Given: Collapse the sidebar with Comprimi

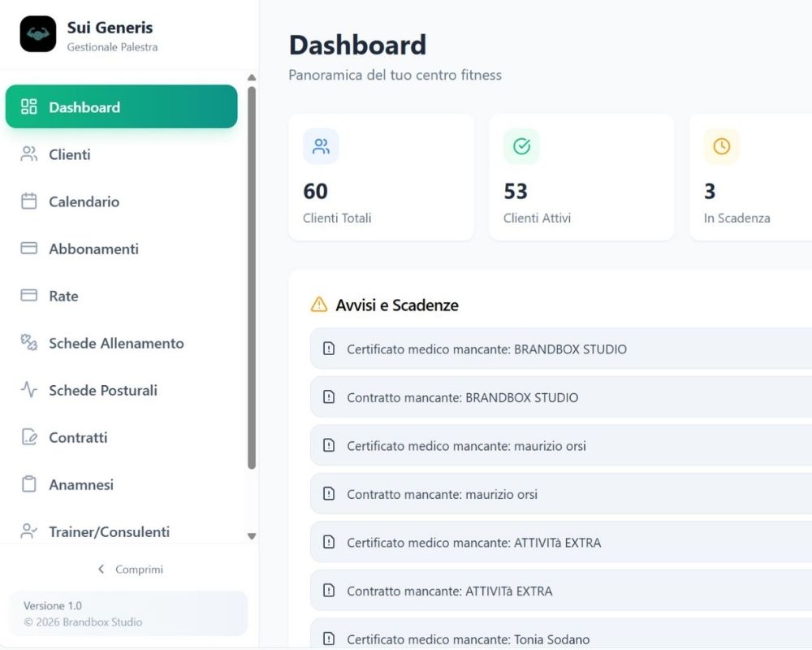Looking at the screenshot, I should [130, 569].
